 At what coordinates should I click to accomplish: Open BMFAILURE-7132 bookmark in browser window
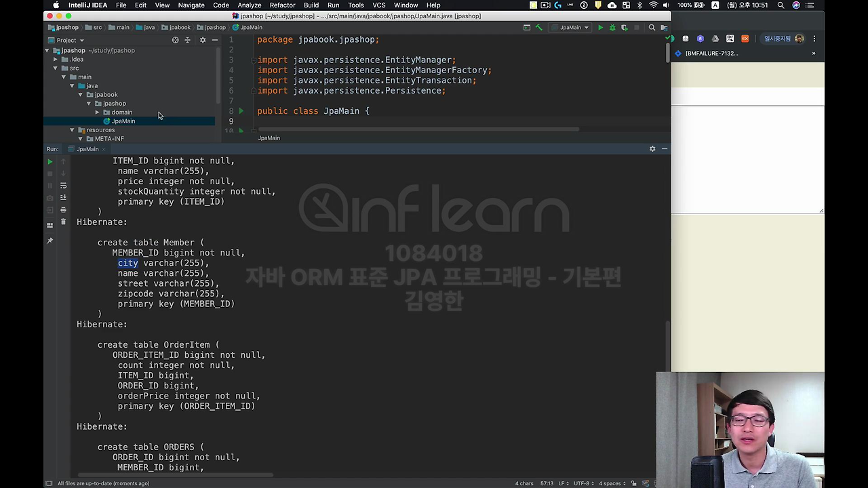[705, 54]
